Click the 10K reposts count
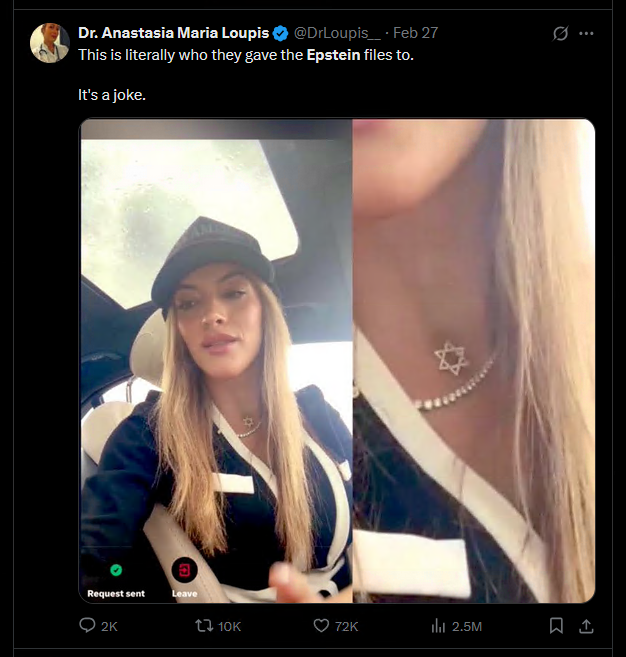 click(229, 626)
